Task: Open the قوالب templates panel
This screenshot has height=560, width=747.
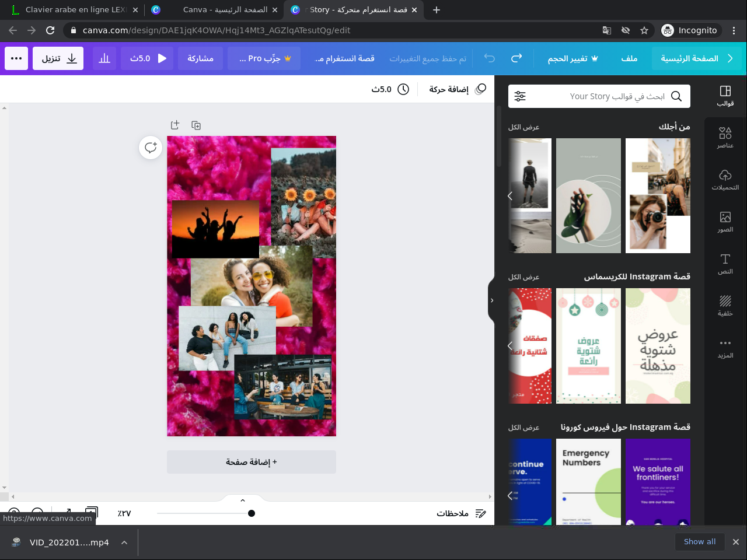Action: [725, 96]
